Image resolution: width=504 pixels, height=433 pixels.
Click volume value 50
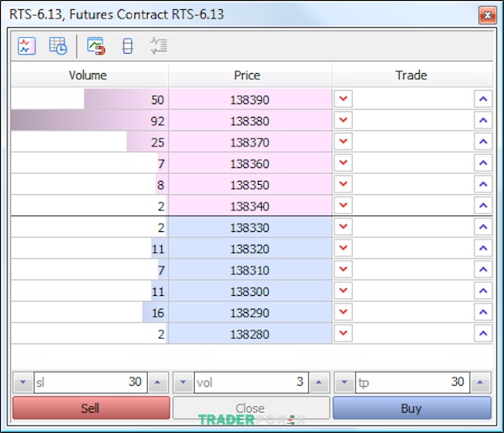(x=158, y=100)
